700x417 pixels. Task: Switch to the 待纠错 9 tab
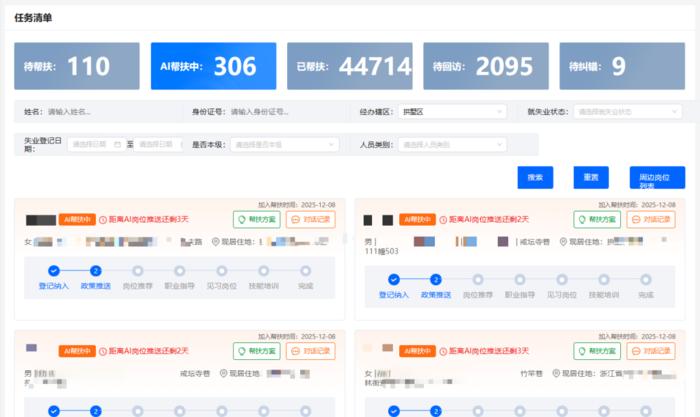click(x=622, y=66)
